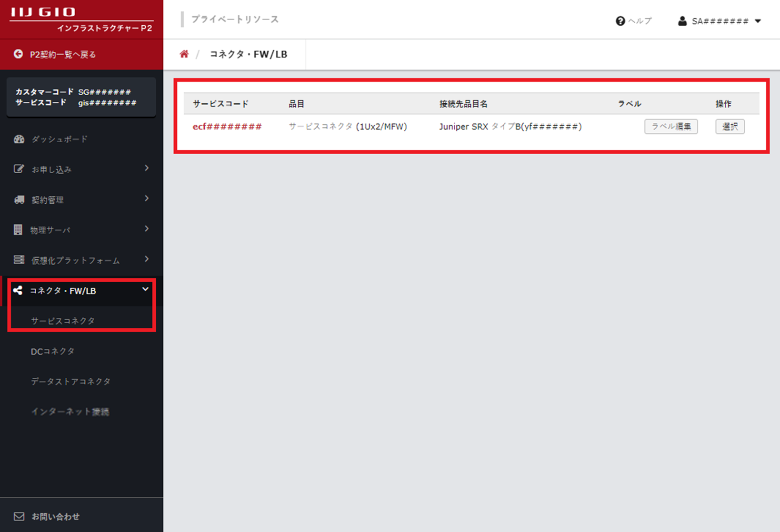Open the DCコネクタ submenu item
The image size is (780, 532).
coord(53,351)
